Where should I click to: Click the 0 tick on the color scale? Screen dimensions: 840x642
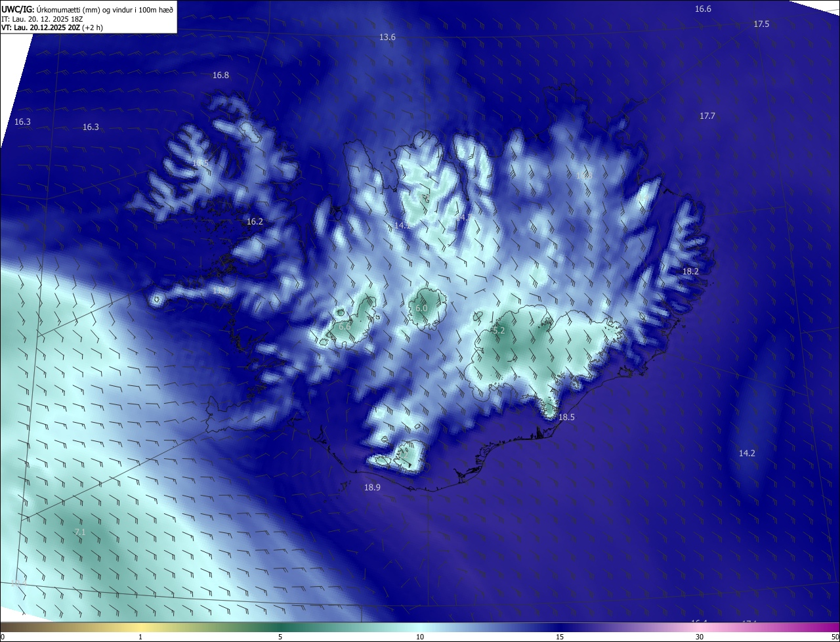[3, 637]
